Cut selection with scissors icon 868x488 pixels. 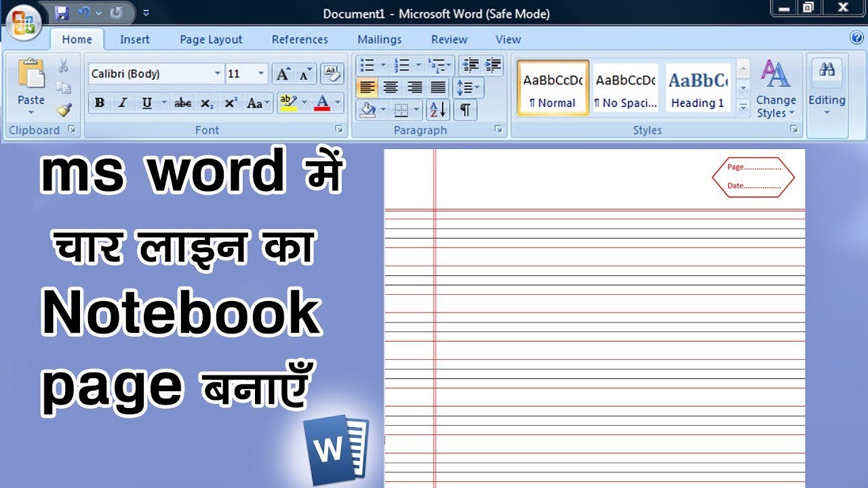(x=63, y=66)
